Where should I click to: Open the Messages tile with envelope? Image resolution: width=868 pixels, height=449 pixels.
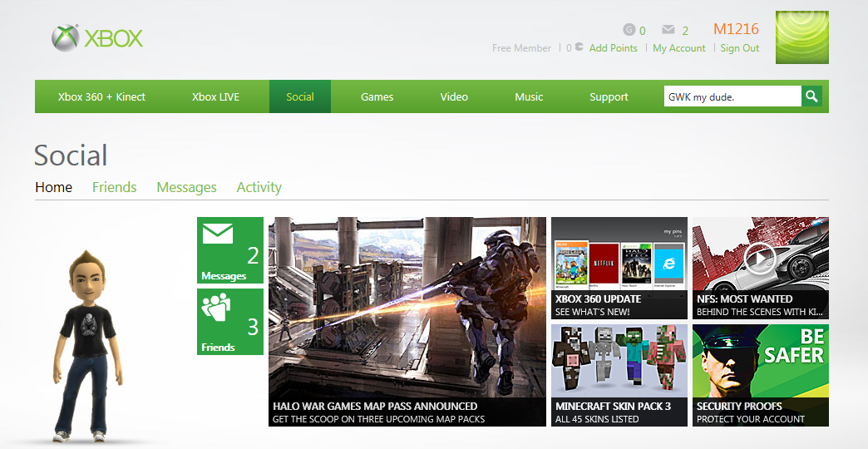230,250
